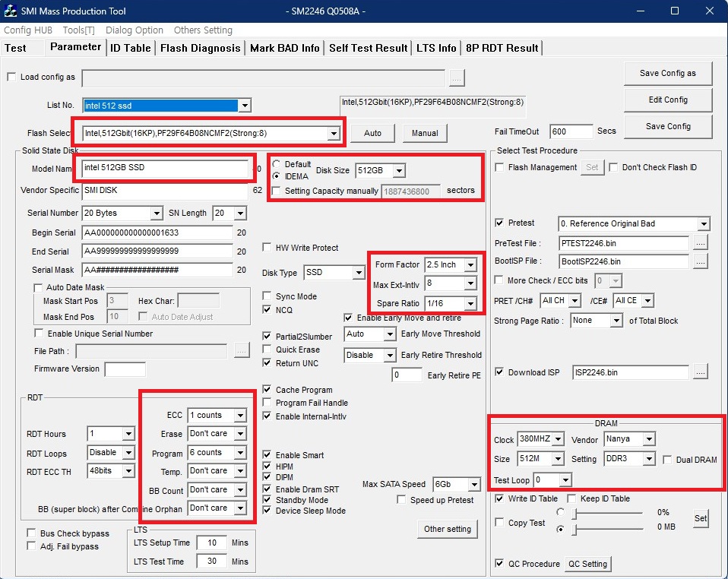Enable the Load config as checkbox
Image resolution: width=728 pixels, height=579 pixels.
tap(11, 77)
